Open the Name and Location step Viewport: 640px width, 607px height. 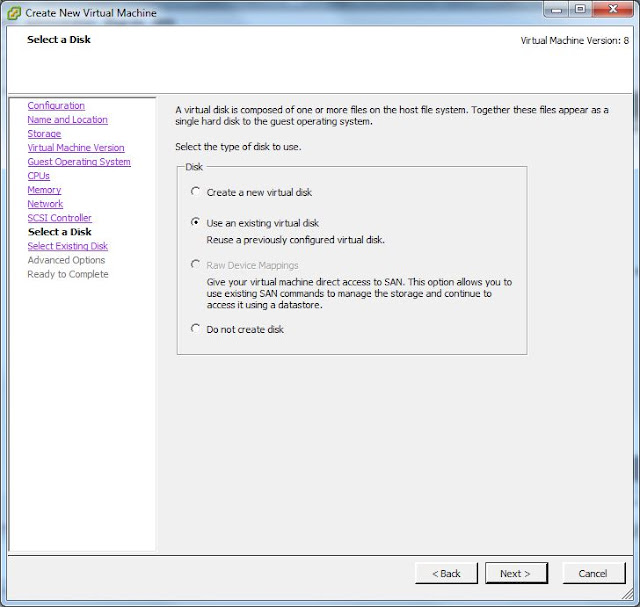pyautogui.click(x=68, y=120)
